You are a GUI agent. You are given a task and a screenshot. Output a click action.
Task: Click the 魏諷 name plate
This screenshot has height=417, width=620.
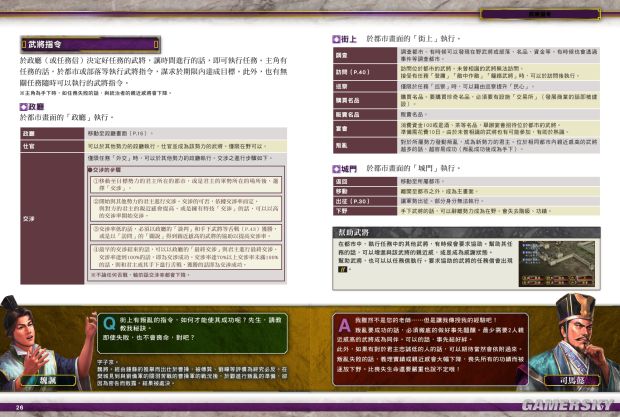[48, 381]
